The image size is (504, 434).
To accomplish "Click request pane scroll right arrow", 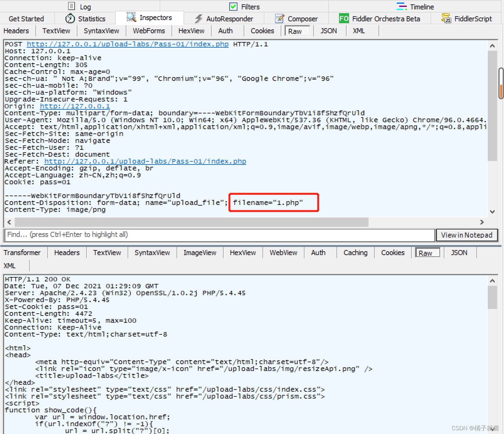I will 482,222.
